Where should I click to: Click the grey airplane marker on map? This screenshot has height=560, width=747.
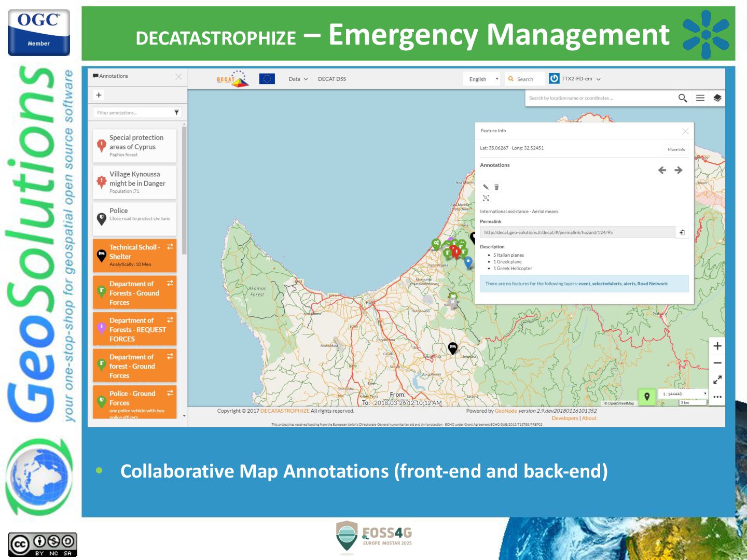coord(453,302)
